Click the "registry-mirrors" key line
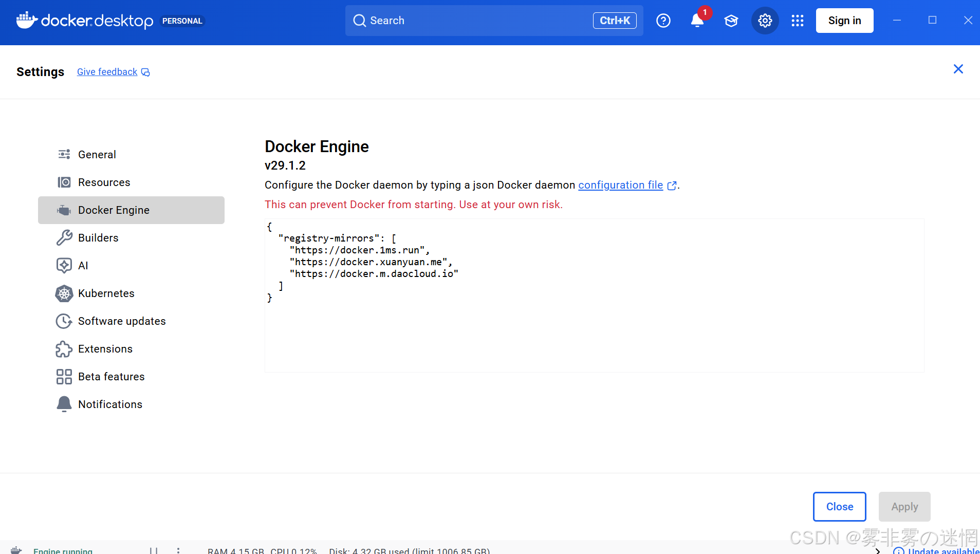The image size is (980, 554). point(337,238)
